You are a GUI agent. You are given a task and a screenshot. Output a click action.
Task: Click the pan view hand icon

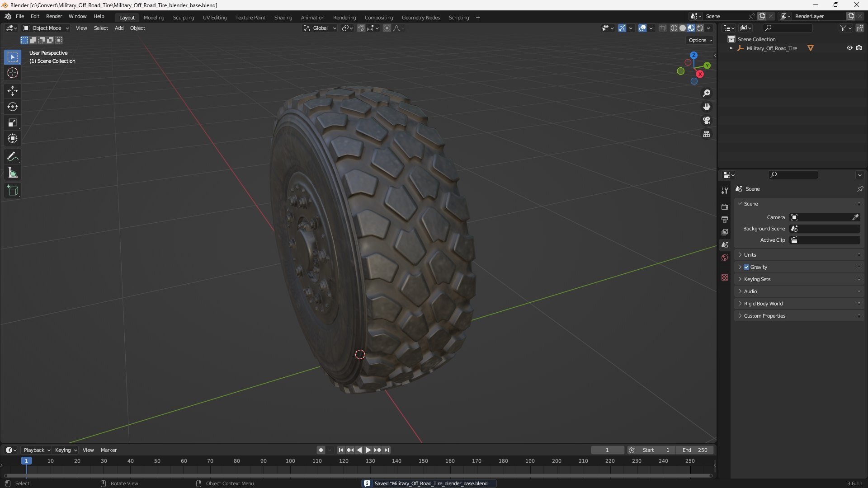point(707,107)
